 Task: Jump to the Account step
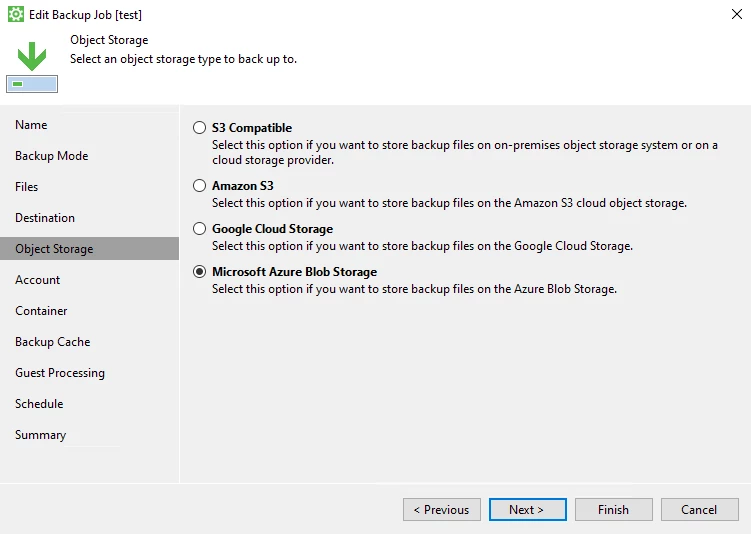(x=37, y=280)
